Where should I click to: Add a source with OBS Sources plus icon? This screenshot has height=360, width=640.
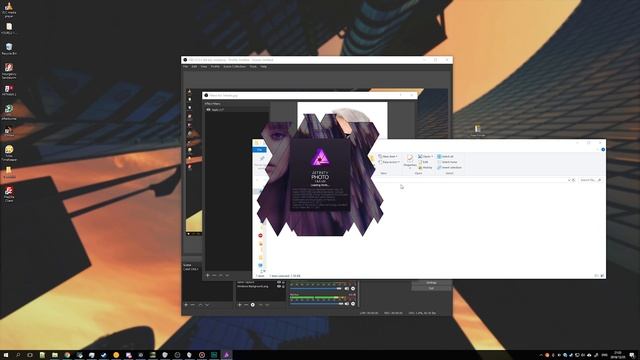(x=240, y=305)
